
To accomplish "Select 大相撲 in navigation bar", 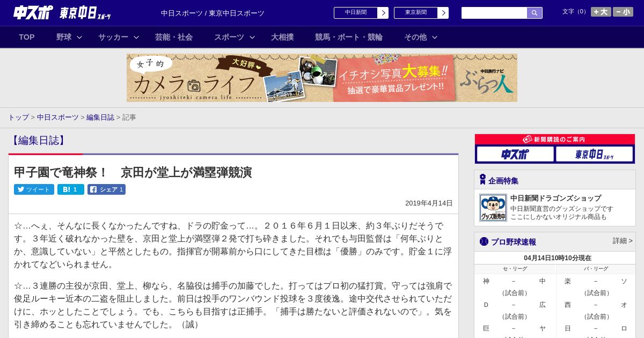I will click(x=282, y=37).
